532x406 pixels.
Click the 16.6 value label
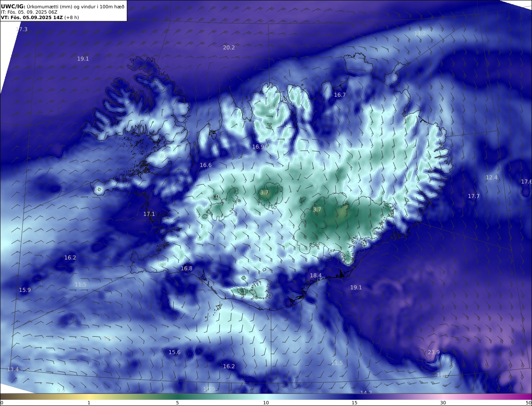point(206,165)
